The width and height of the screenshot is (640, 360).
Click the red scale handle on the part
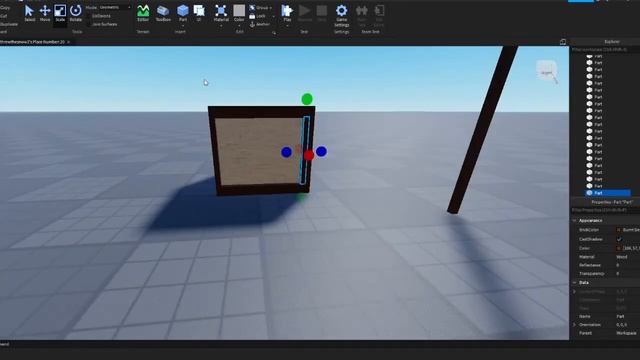coord(309,155)
